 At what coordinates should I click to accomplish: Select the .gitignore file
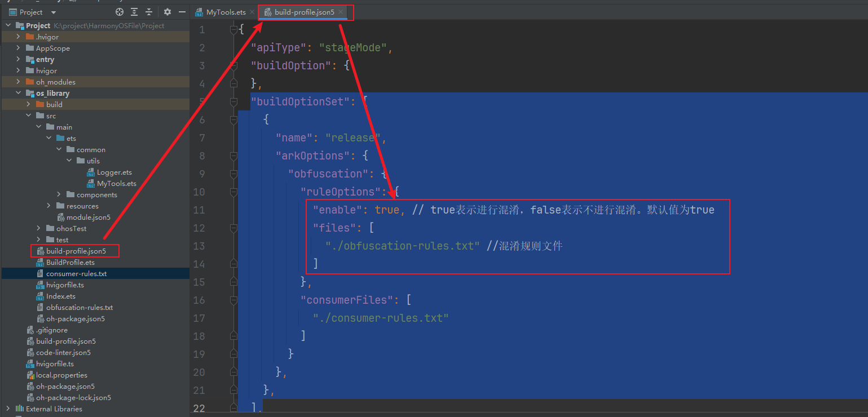pos(51,330)
